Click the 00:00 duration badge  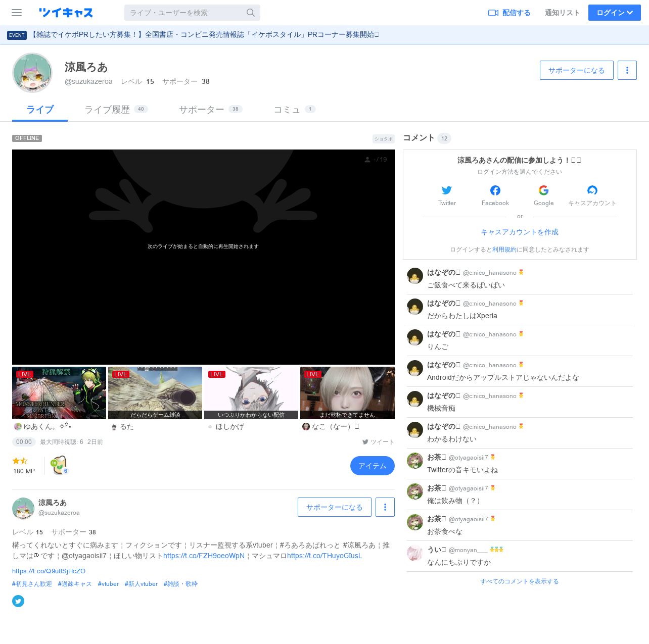[x=24, y=442]
